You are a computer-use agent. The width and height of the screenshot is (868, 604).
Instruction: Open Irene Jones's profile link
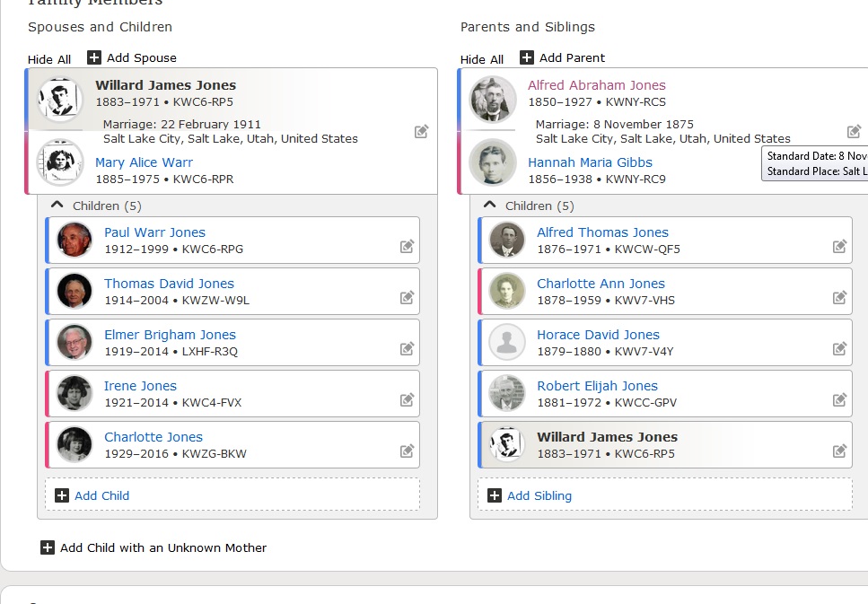(x=140, y=386)
